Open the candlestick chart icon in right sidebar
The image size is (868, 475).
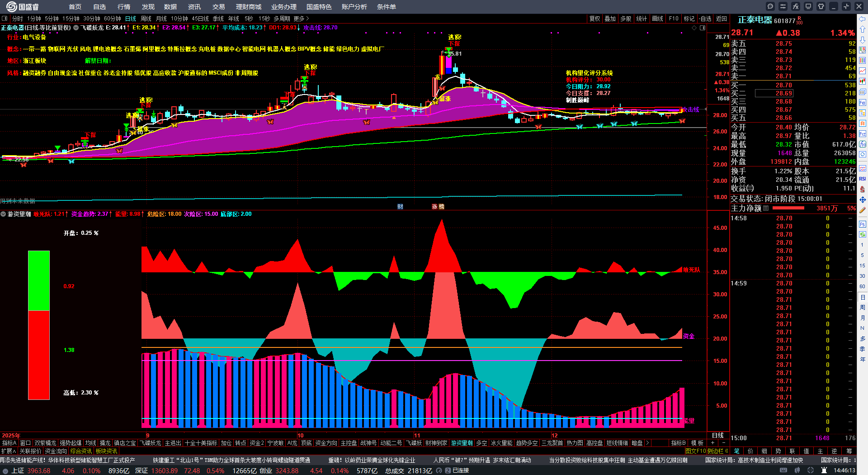pyautogui.click(x=863, y=81)
